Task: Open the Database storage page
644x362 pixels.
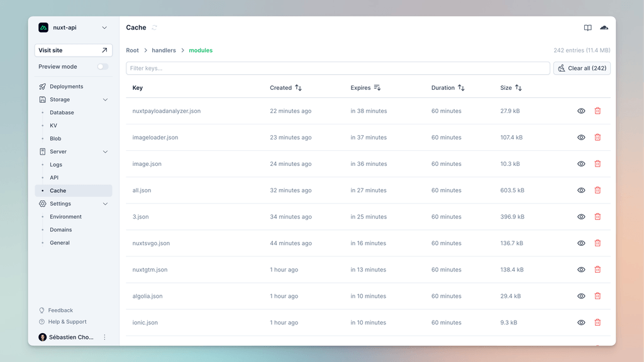Action: 61,112
